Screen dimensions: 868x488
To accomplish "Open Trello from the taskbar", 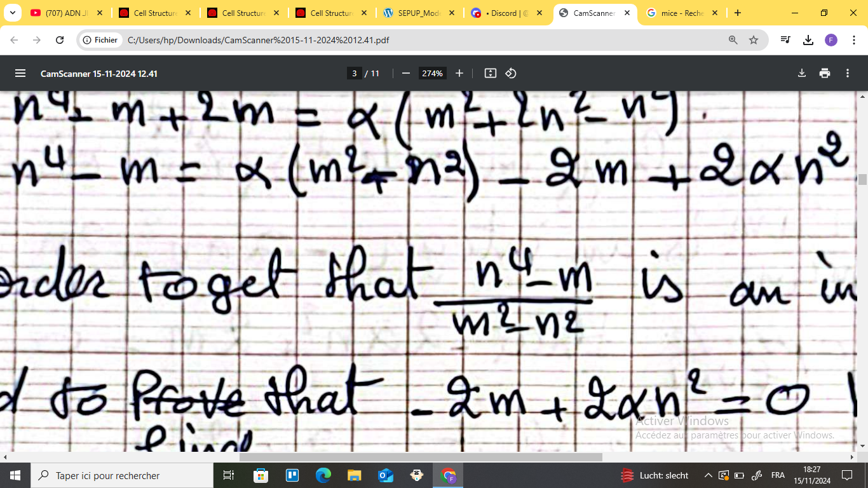I will coord(292,475).
